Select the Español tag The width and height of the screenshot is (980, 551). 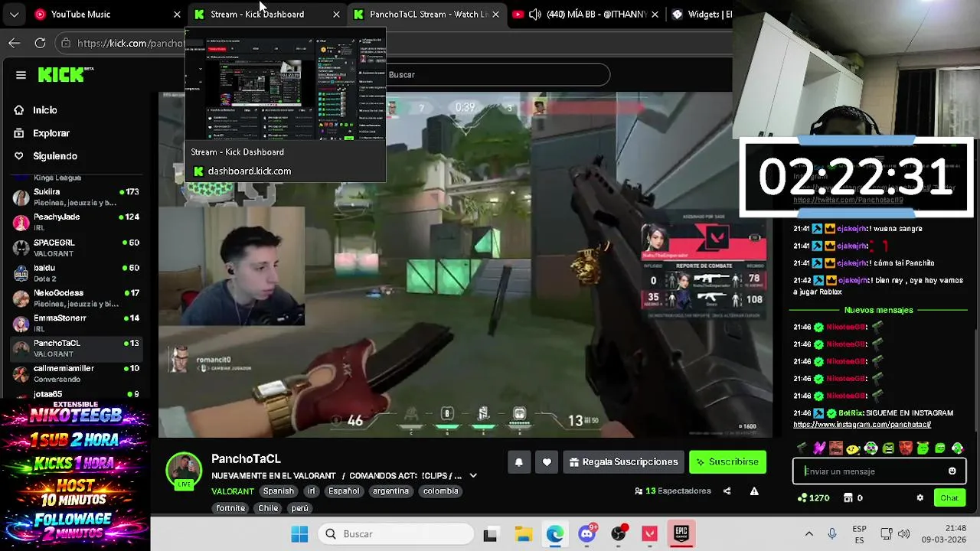pyautogui.click(x=344, y=491)
